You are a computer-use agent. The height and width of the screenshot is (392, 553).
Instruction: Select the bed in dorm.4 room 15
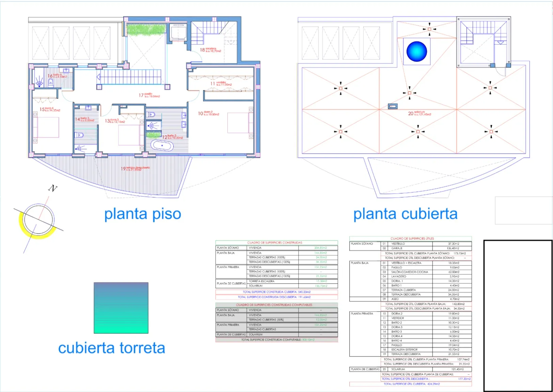(46, 128)
